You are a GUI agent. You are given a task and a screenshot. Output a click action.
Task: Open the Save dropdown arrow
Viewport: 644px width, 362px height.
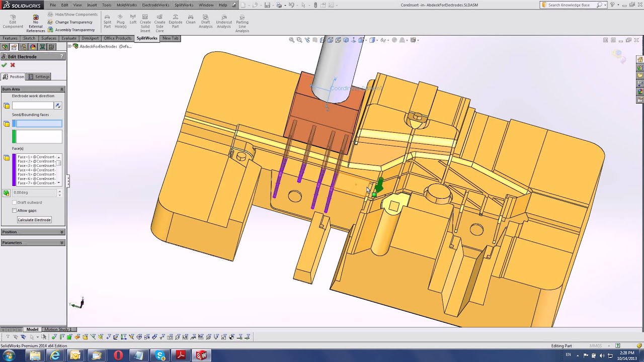pyautogui.click(x=273, y=5)
